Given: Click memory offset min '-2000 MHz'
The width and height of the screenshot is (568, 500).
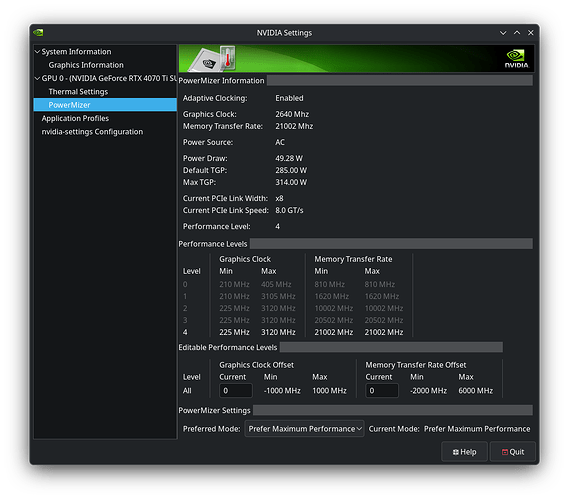Looking at the screenshot, I should tap(428, 391).
